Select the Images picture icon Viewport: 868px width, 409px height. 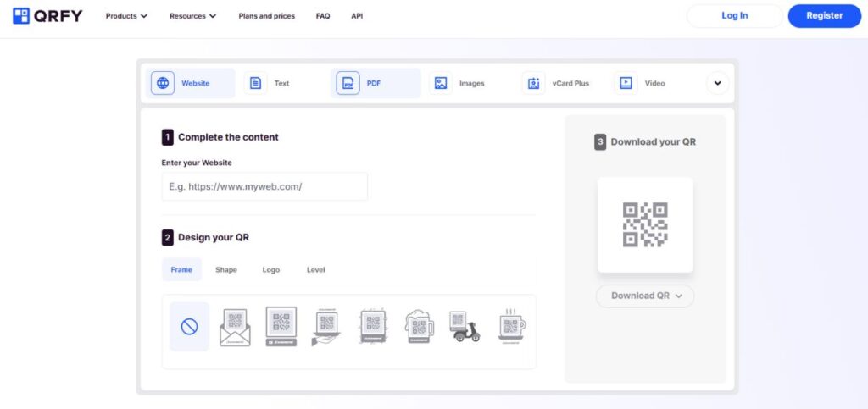[441, 83]
